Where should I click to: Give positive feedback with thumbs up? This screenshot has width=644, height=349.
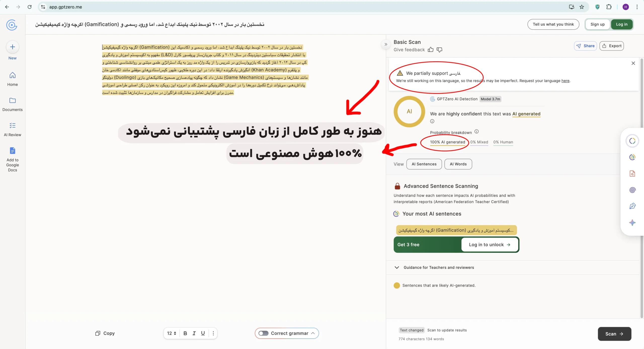430,50
